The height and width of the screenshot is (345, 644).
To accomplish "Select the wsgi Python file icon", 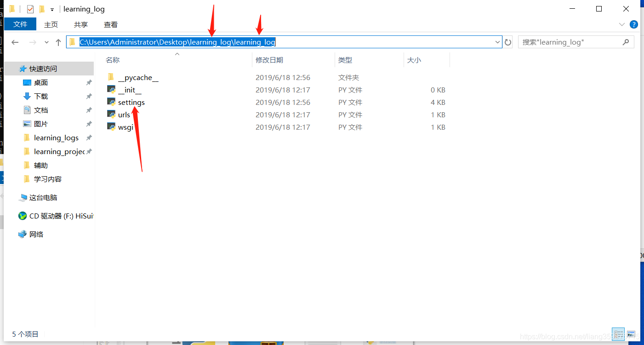I will point(111,127).
